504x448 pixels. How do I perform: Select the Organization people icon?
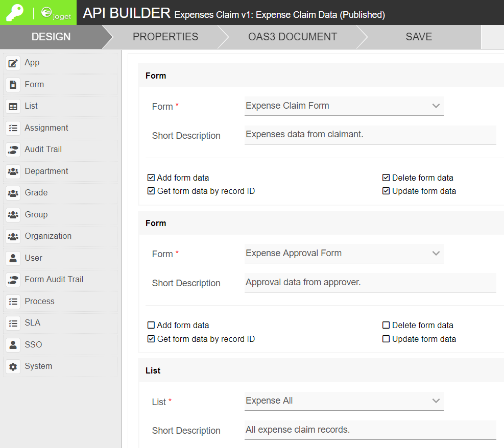pos(13,236)
